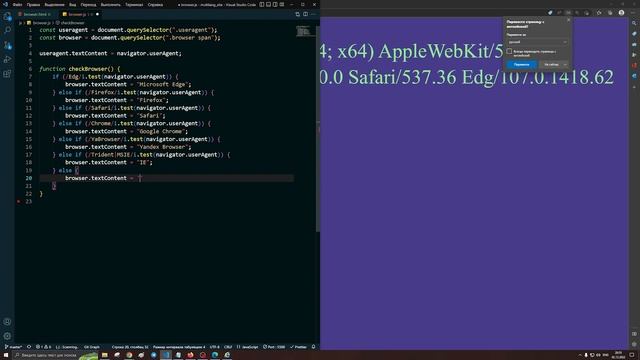Click the checkBrowser function name on line 6

88,69
